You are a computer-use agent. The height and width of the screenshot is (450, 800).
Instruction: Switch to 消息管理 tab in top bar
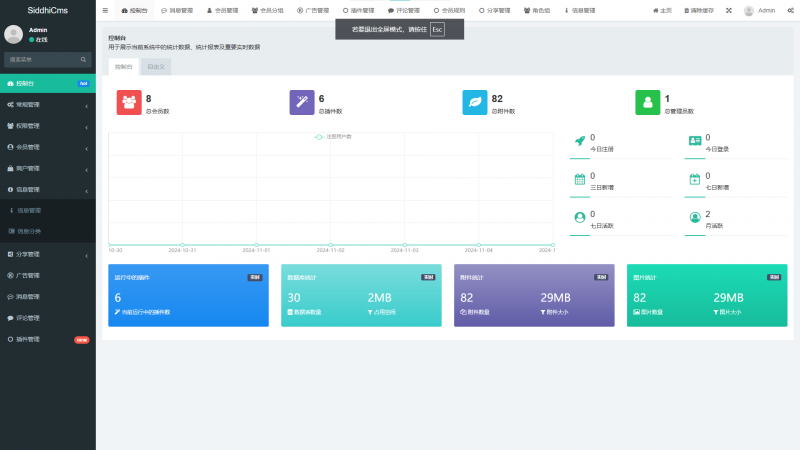tap(177, 10)
